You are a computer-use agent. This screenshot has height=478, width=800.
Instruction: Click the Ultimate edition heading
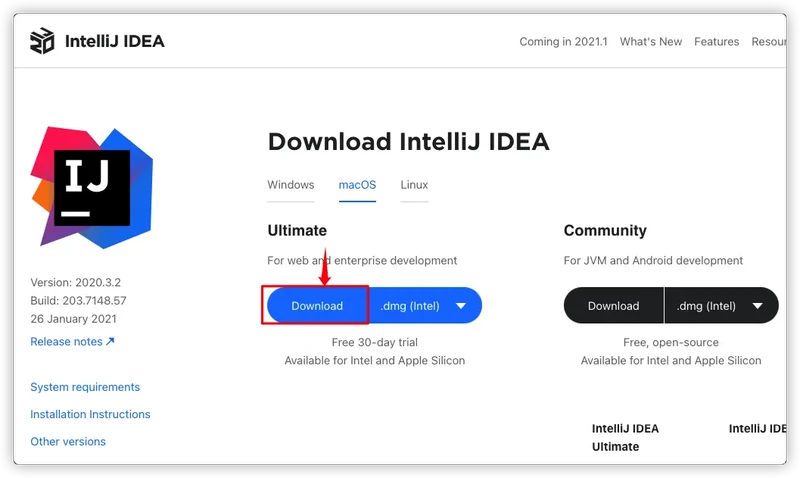pyautogui.click(x=297, y=231)
